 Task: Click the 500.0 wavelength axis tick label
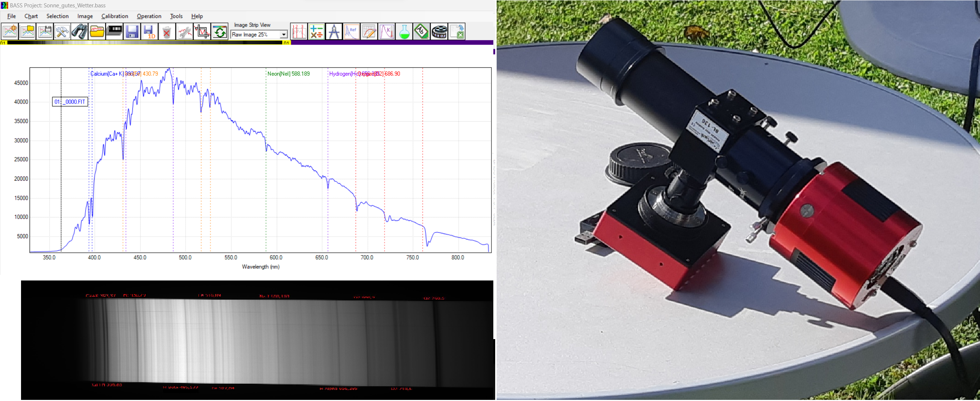pos(185,258)
